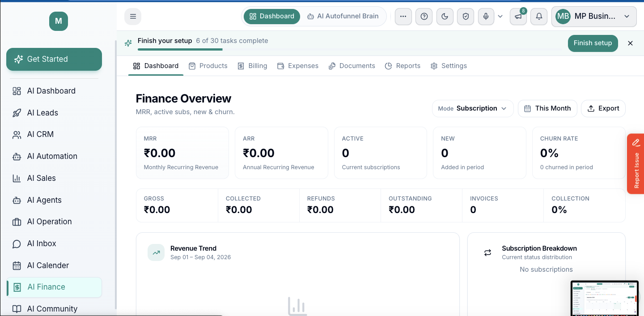Click the CHURN RATE card
Viewport: 644px width, 316px height.
coord(579,153)
